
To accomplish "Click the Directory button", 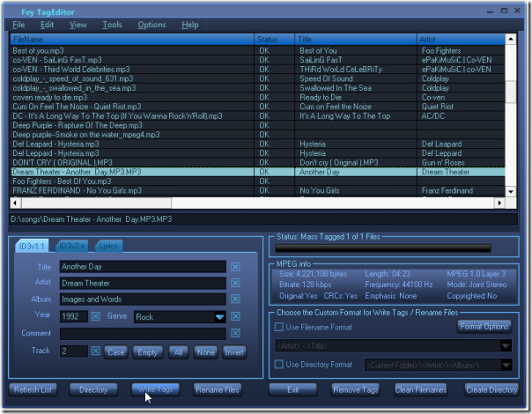I will pos(93,389).
